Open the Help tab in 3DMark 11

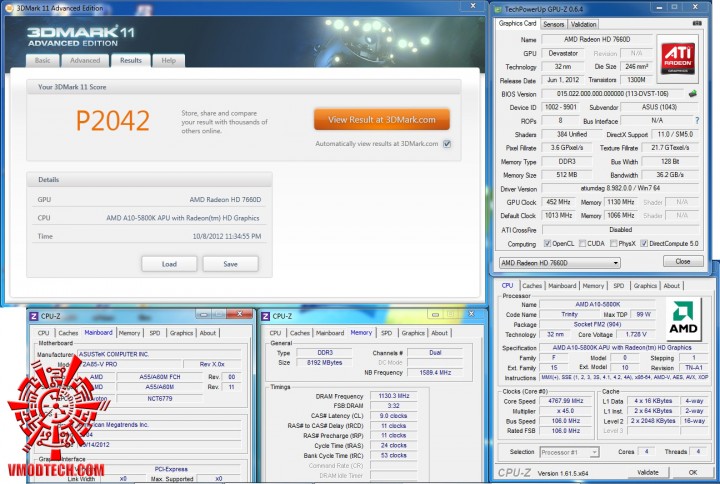(x=169, y=60)
